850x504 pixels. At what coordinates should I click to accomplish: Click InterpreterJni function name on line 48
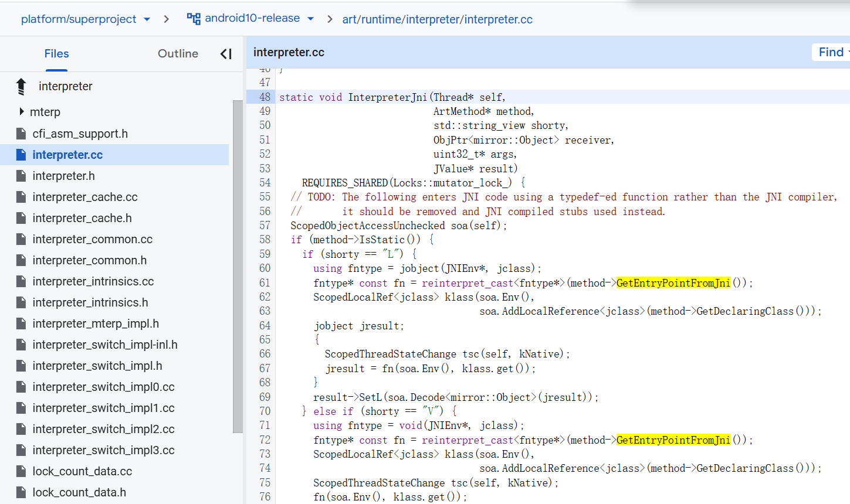point(388,97)
